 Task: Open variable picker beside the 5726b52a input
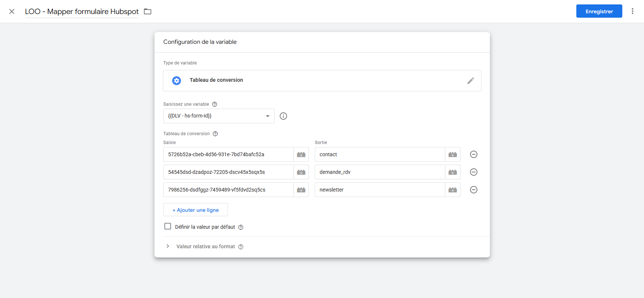click(301, 155)
